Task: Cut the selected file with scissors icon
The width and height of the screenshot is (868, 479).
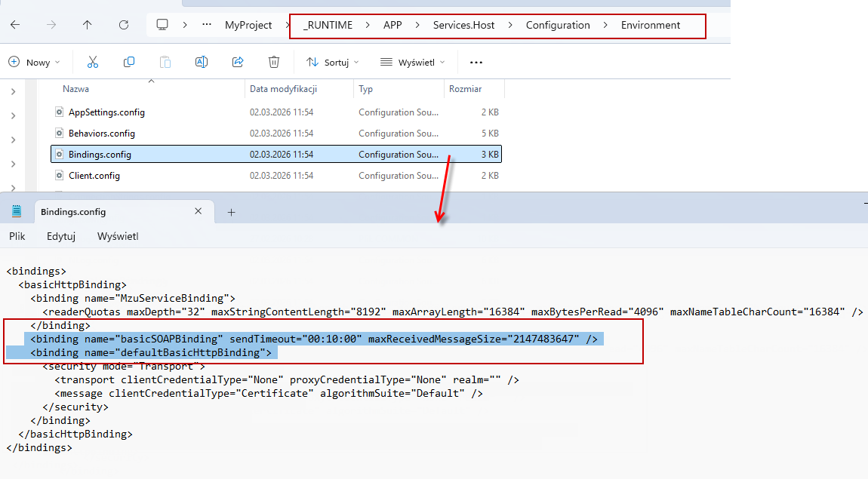Action: pyautogui.click(x=92, y=62)
